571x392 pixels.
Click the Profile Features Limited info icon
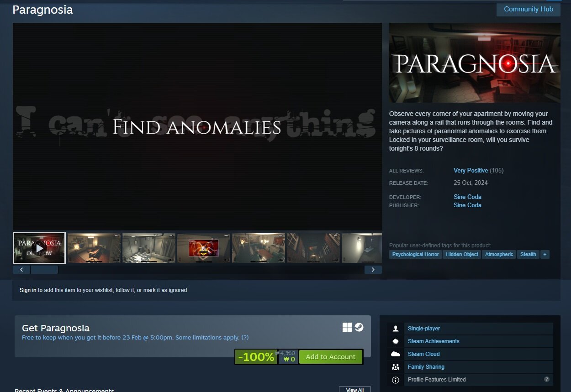396,380
